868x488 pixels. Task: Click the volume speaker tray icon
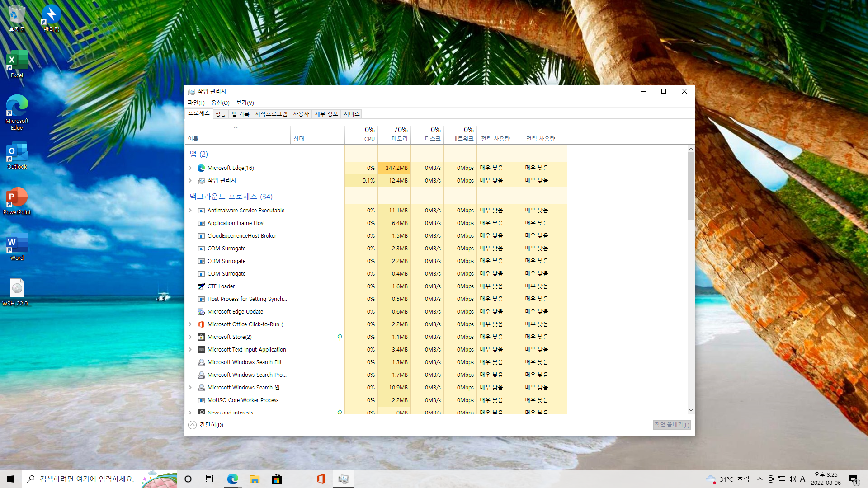(x=792, y=479)
